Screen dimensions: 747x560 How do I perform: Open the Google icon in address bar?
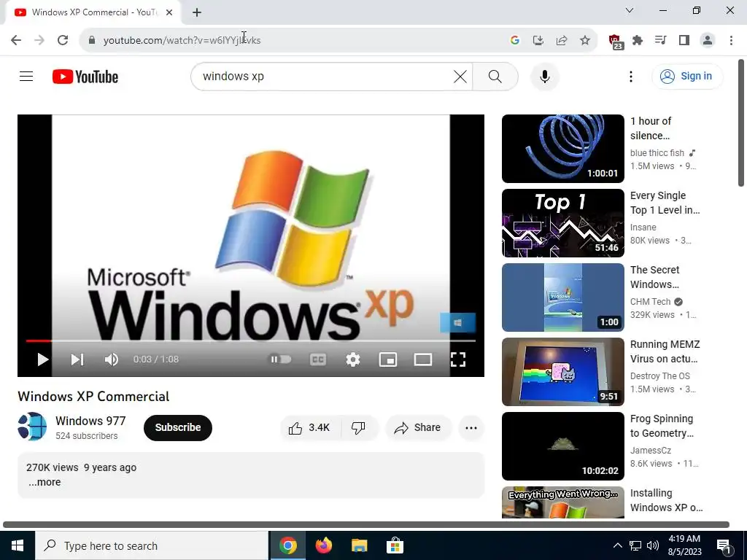coord(514,41)
